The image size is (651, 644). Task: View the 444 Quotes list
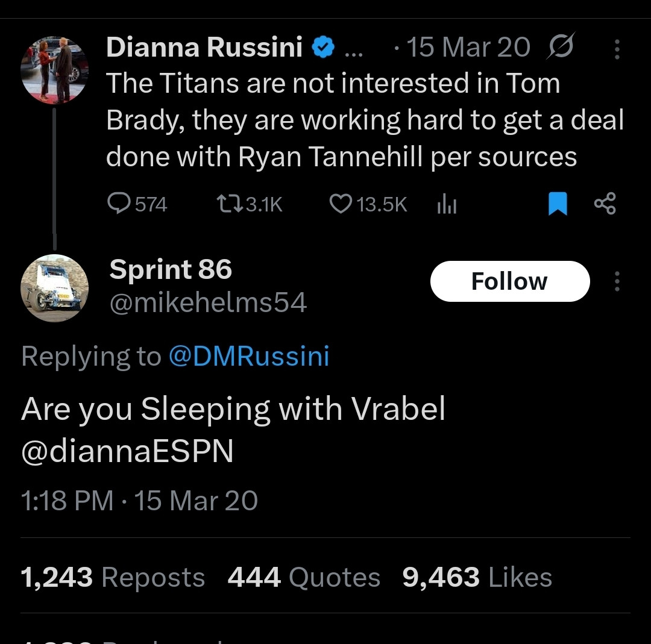click(304, 577)
